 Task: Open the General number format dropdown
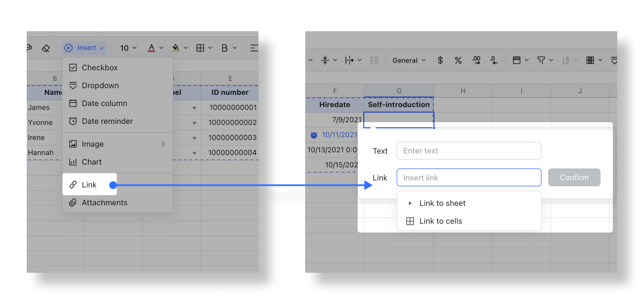pyautogui.click(x=409, y=60)
